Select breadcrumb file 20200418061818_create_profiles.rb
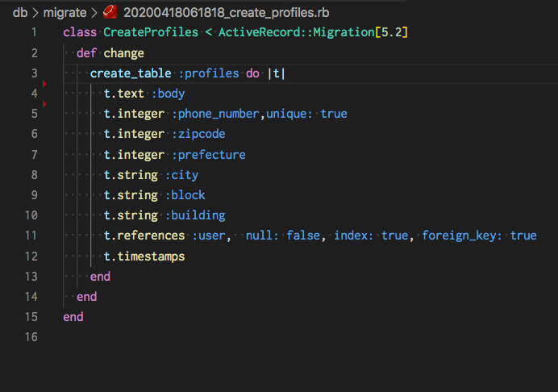 (226, 13)
